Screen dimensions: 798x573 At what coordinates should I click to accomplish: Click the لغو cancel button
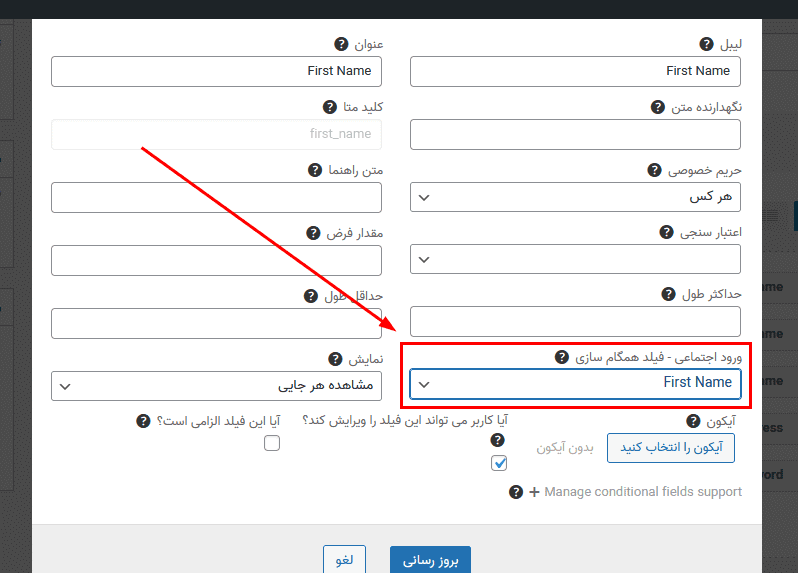344,560
